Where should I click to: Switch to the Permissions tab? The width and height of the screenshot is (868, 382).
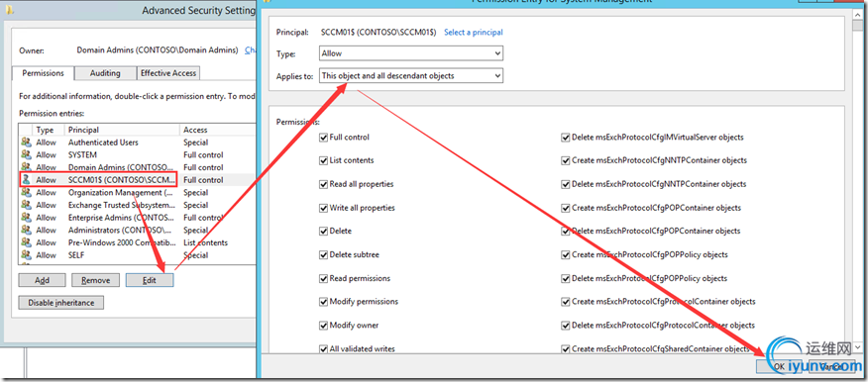pos(44,73)
